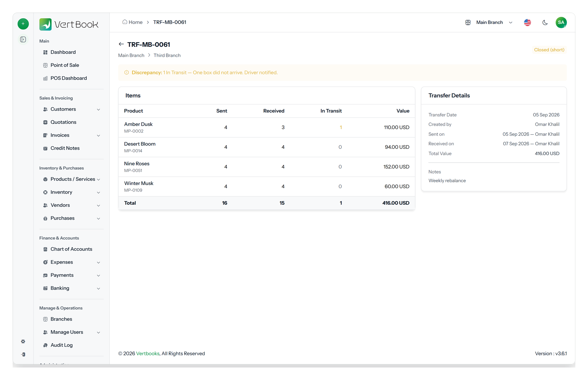Click the Inventory icon

(45, 192)
